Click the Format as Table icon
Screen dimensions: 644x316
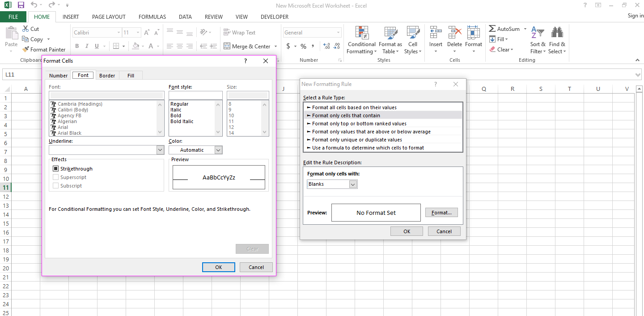(x=390, y=40)
